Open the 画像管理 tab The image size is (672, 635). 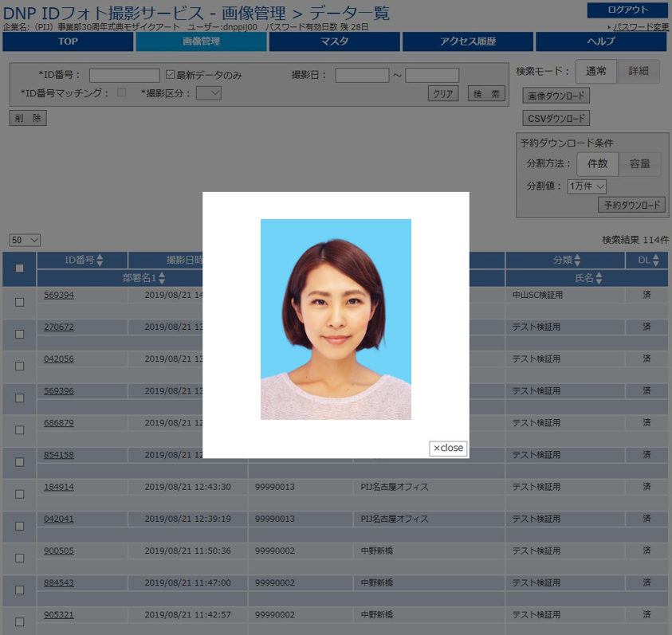(202, 41)
